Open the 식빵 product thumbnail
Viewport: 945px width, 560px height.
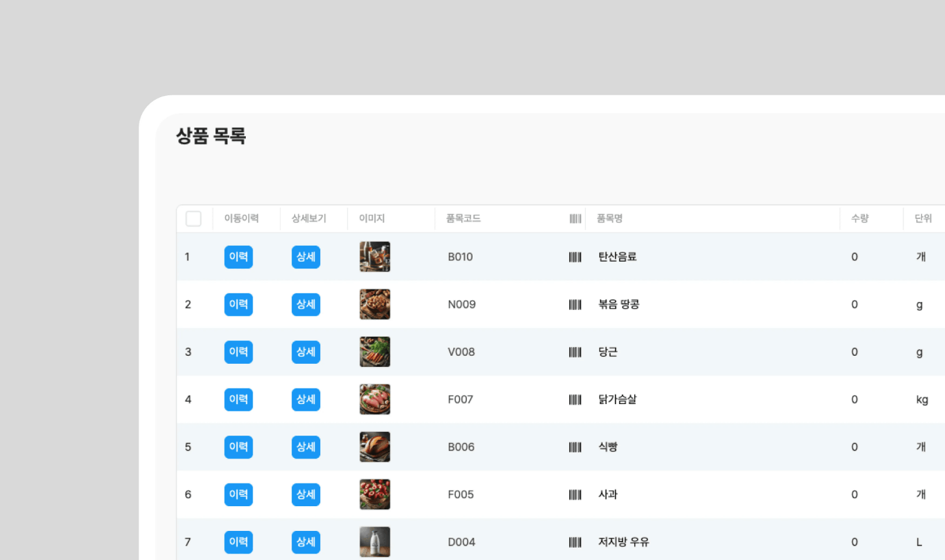[375, 447]
